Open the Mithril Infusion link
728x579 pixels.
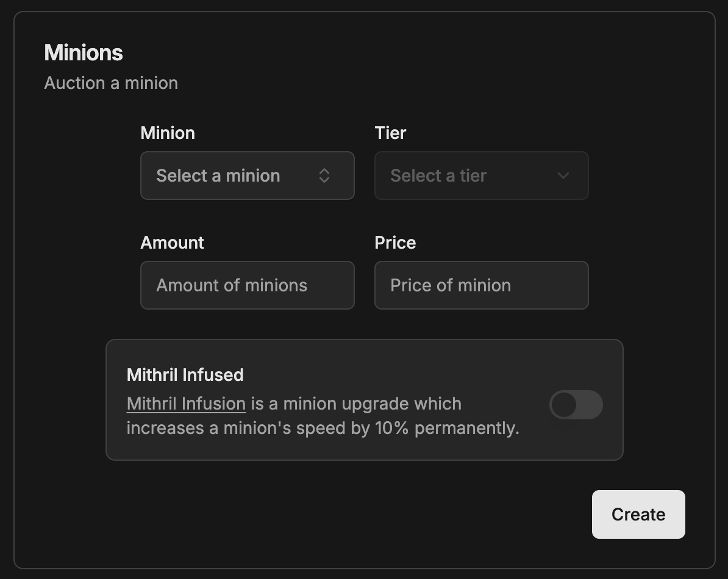pos(186,403)
